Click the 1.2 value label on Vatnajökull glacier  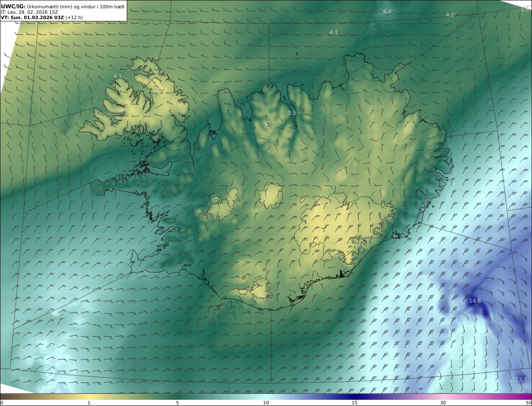(317, 211)
